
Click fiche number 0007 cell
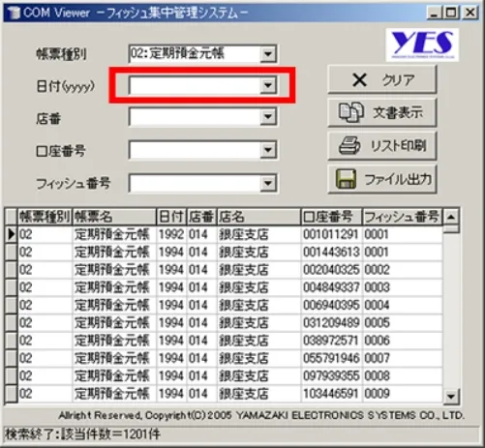[402, 358]
